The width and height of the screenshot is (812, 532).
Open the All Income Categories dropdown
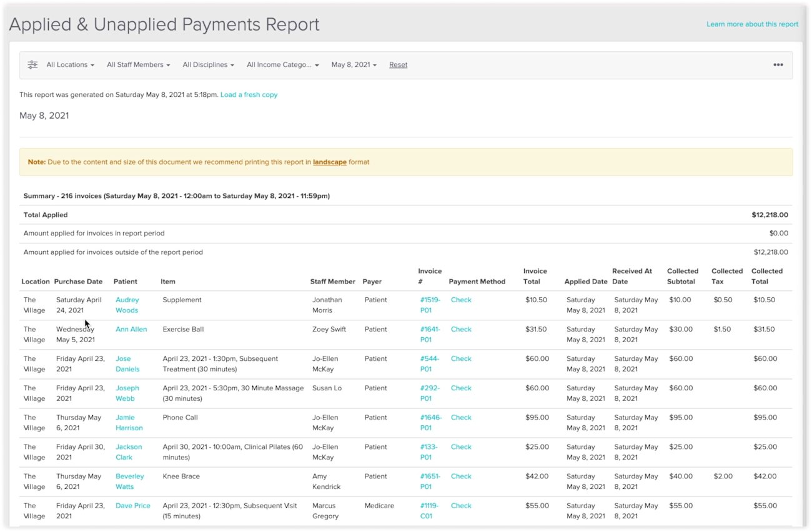point(282,64)
